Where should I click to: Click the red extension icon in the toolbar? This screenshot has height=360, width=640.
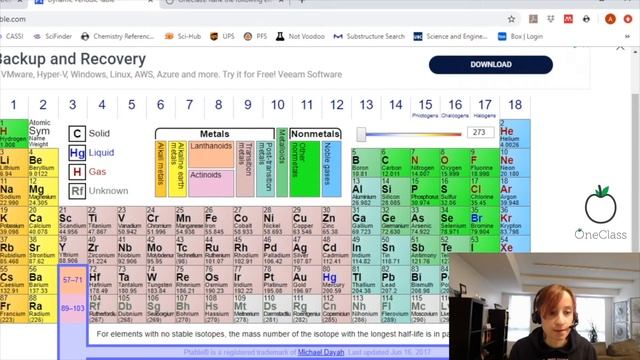coord(568,19)
